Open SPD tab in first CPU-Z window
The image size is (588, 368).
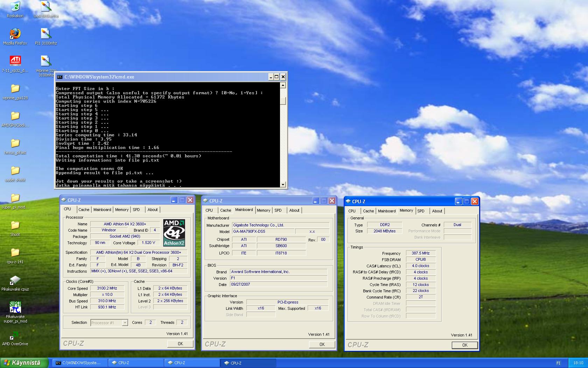pyautogui.click(x=136, y=210)
